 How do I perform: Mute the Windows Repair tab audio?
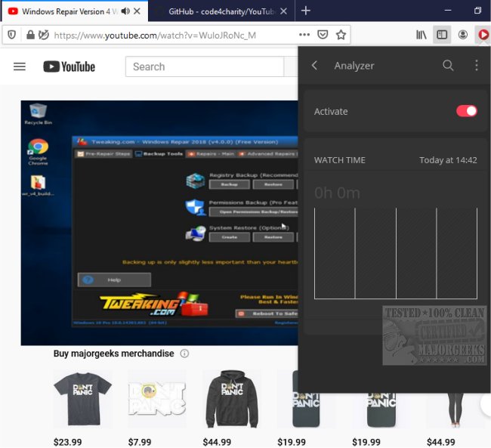pos(125,11)
